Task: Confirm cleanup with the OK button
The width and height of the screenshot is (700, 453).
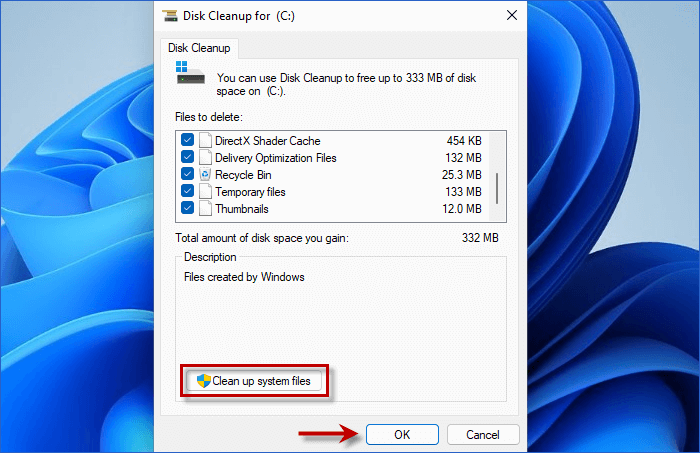Action: point(402,435)
